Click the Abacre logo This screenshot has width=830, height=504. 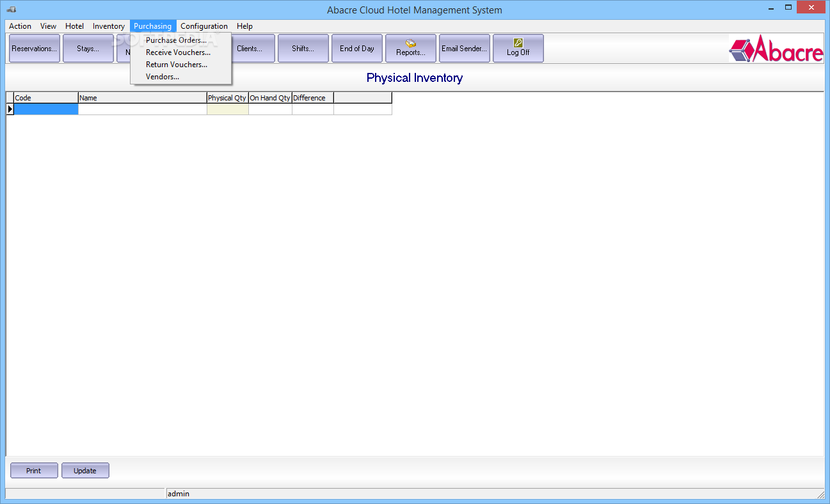pos(776,49)
